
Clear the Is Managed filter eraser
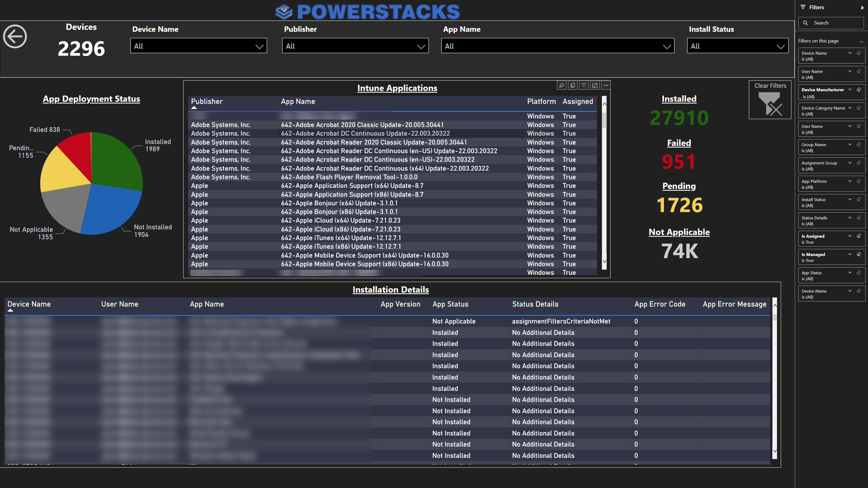coord(859,254)
